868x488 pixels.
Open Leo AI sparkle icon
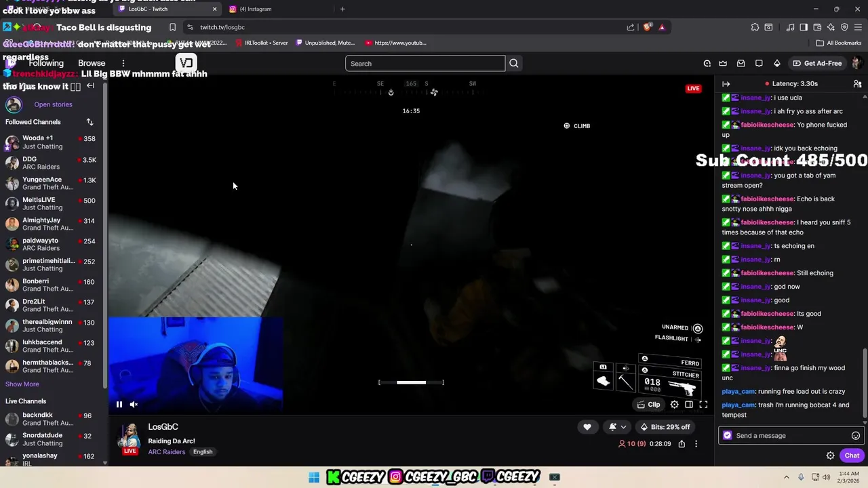[x=831, y=27]
